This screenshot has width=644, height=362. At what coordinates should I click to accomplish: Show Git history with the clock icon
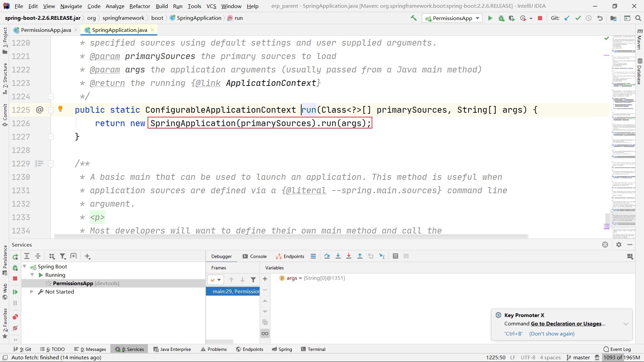(x=589, y=18)
